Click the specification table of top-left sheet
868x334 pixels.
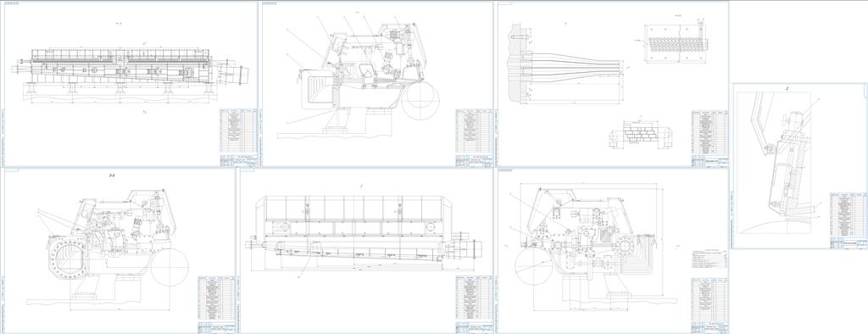point(238,131)
